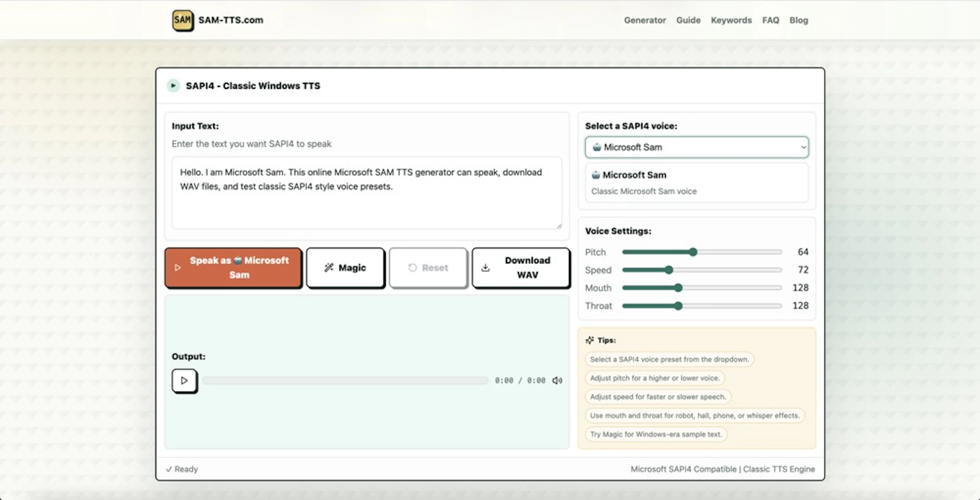Viewport: 980px width, 500px height.
Task: Open the Select a SAPI4 voice dropdown
Action: pos(697,147)
